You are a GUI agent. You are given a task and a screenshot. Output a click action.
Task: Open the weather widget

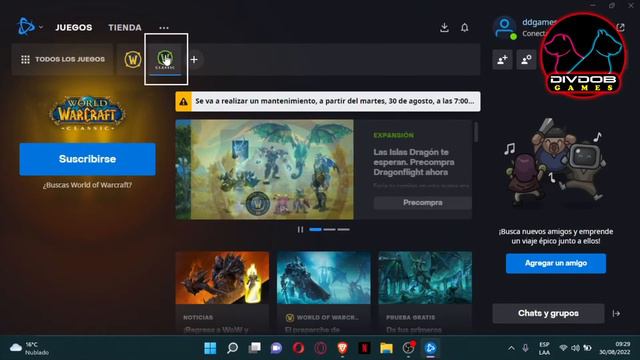(29, 348)
